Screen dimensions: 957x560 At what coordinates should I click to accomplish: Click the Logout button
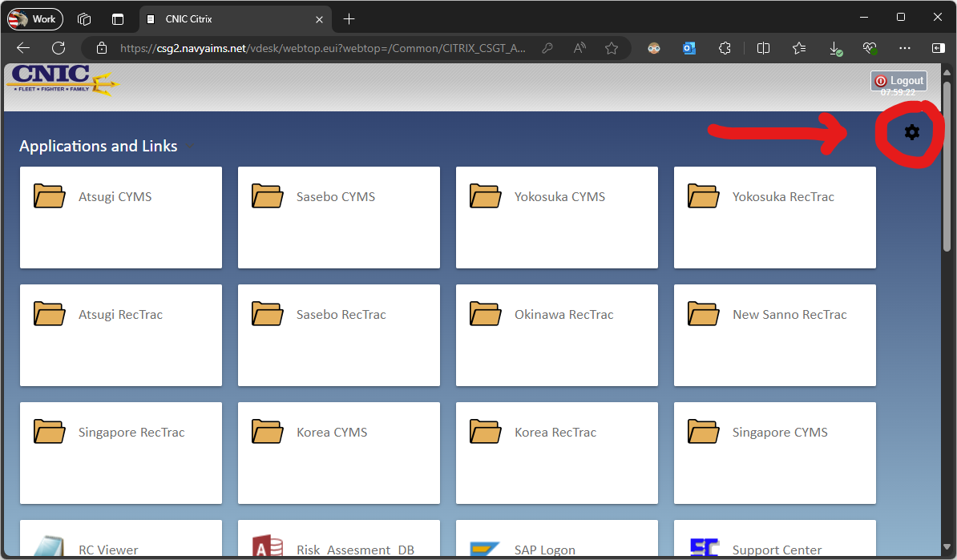coord(898,80)
